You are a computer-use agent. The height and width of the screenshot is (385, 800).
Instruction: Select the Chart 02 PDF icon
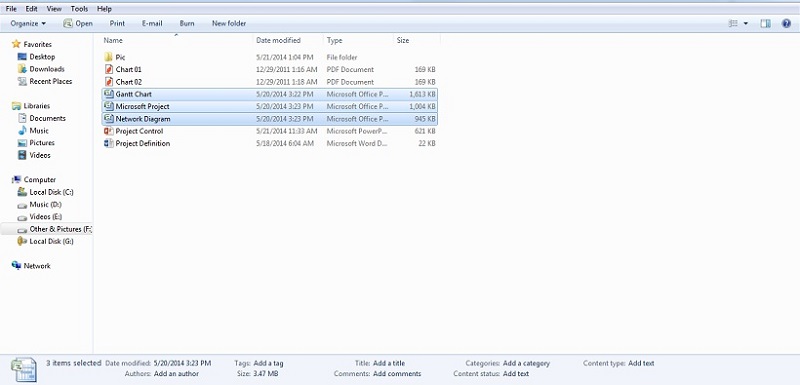[108, 82]
